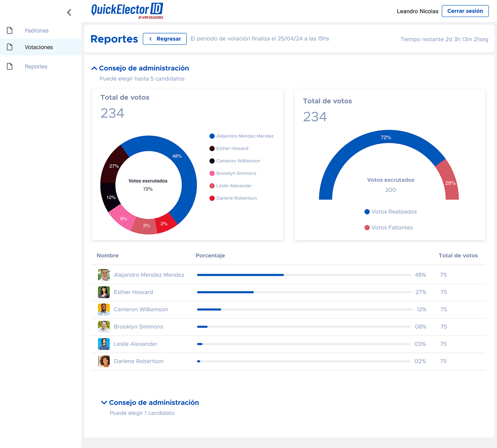Toggle Esther Howard legend entry in donut chart
Image resolution: width=497 pixels, height=448 pixels.
point(232,149)
